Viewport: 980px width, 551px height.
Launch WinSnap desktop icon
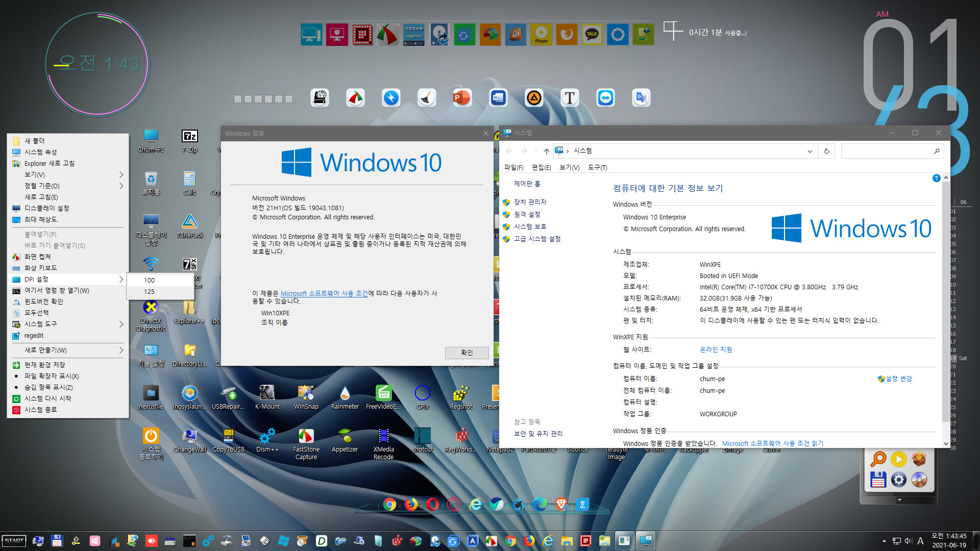[x=306, y=397]
